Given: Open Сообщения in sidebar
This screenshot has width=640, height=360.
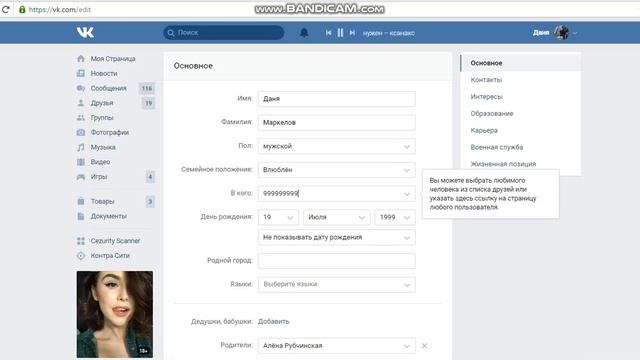Looking at the screenshot, I should (108, 88).
